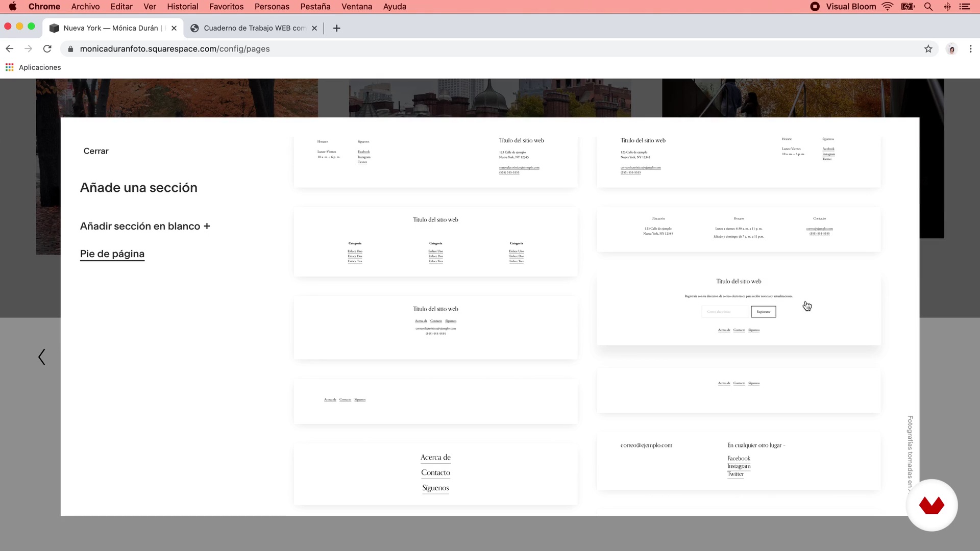Switch to Cuaderno de Trabajo WEB tab
This screenshot has width=980, height=551.
click(254, 28)
